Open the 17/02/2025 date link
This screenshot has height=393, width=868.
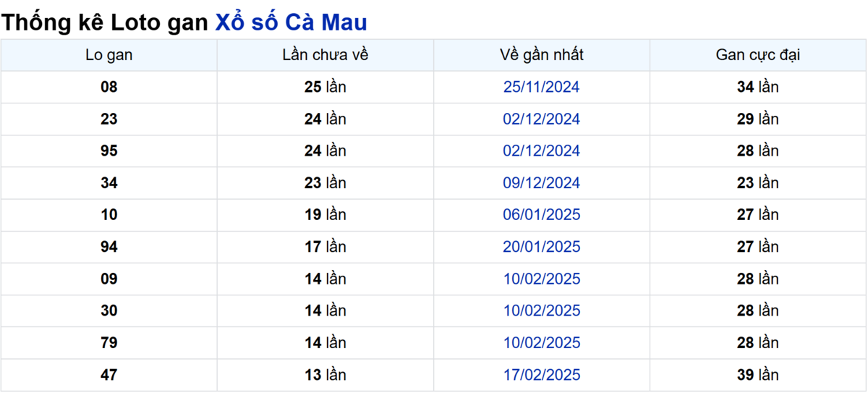[x=542, y=375]
